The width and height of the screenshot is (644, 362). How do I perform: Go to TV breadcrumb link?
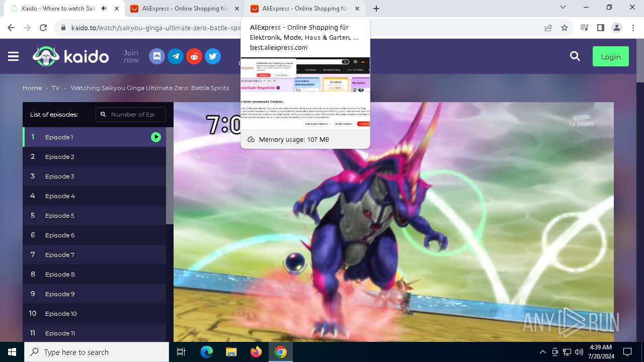click(55, 88)
